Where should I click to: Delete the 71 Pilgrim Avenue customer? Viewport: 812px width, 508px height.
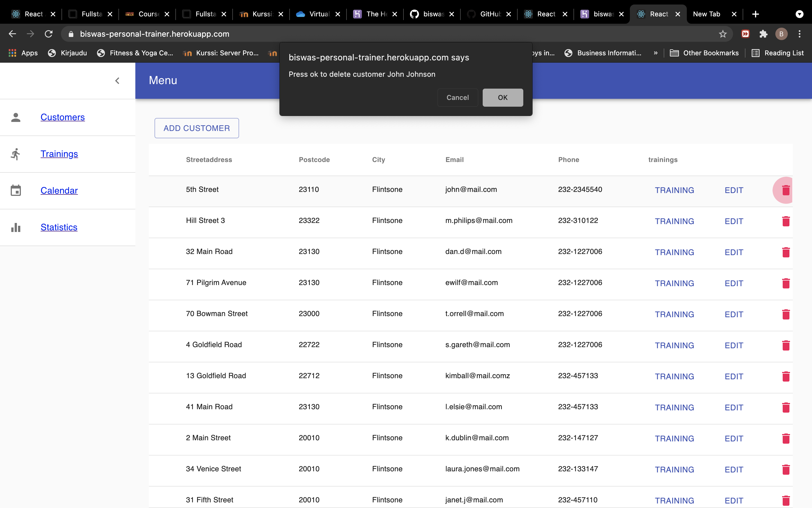pos(786,283)
